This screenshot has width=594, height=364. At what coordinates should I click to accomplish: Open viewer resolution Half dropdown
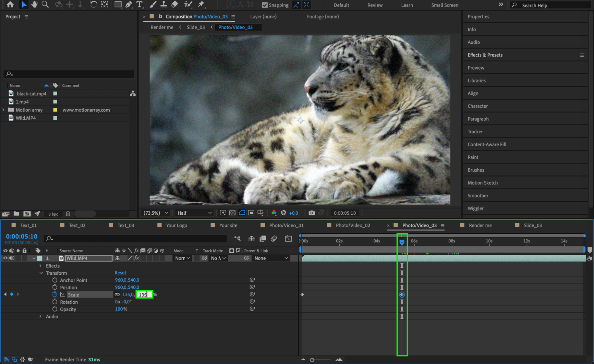pos(194,213)
